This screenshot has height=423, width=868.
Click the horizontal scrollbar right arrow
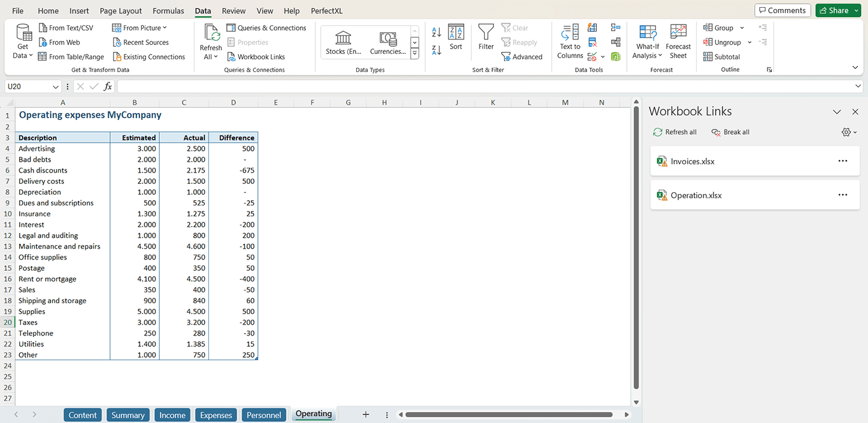627,414
